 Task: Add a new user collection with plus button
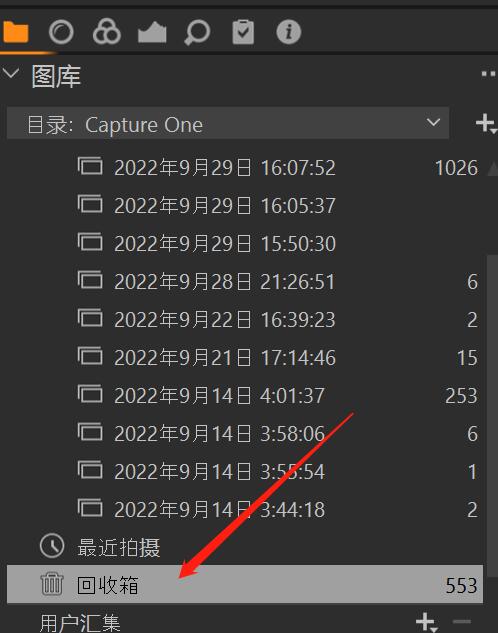click(x=427, y=622)
